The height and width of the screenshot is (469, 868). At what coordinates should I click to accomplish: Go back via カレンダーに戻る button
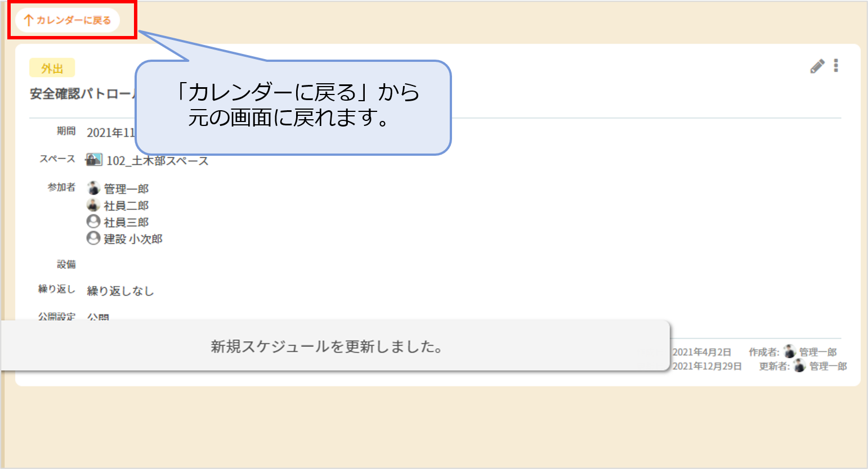pyautogui.click(x=68, y=20)
